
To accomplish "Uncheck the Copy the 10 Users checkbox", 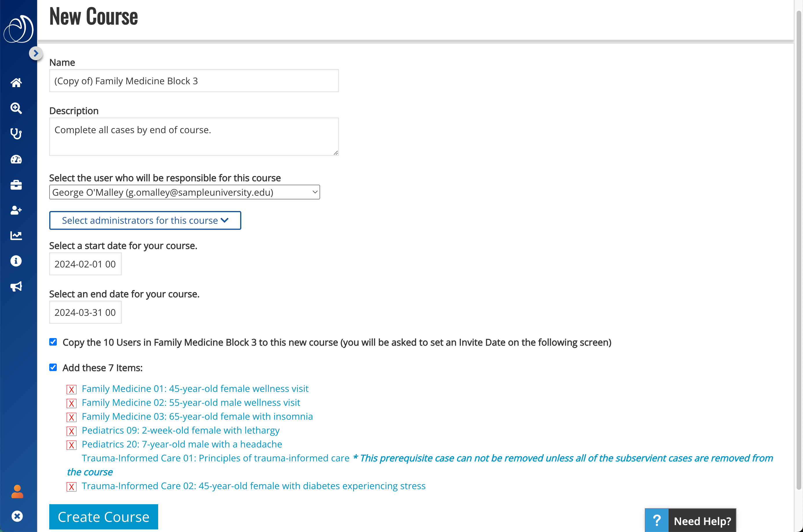I will click(x=53, y=342).
